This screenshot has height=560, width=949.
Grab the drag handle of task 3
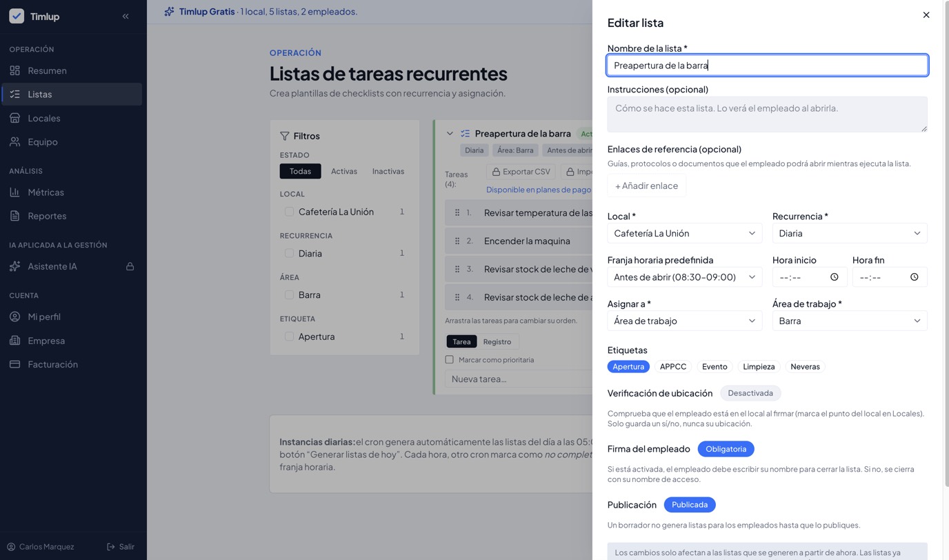click(x=457, y=269)
